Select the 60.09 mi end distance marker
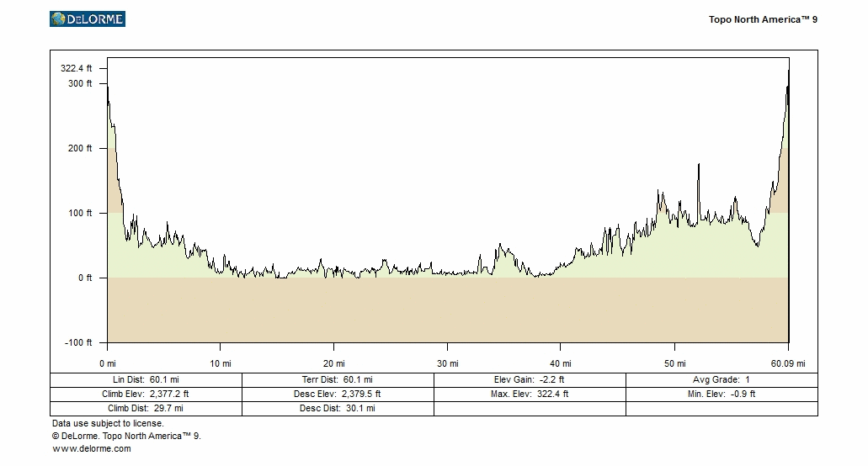868x466 pixels. (788, 364)
